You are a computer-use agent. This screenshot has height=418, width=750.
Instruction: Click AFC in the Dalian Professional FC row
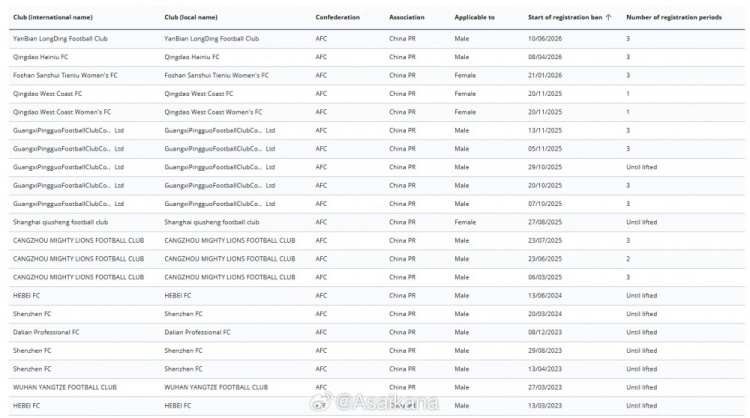tap(321, 332)
